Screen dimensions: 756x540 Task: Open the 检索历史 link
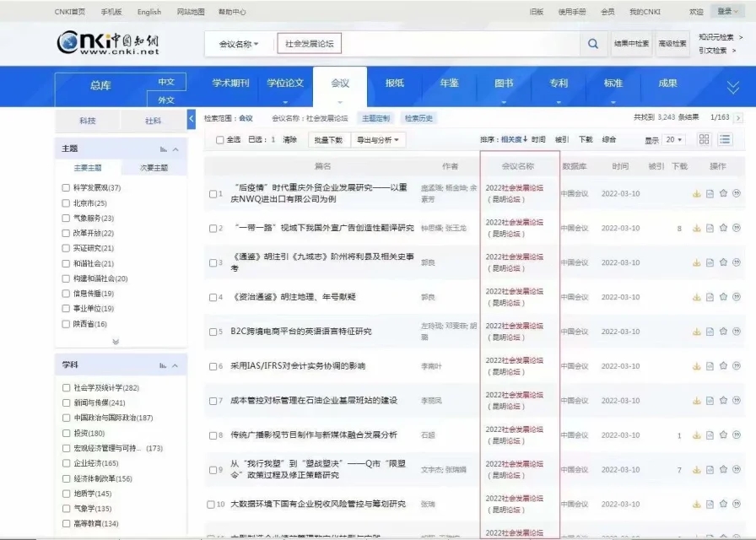[x=418, y=118]
